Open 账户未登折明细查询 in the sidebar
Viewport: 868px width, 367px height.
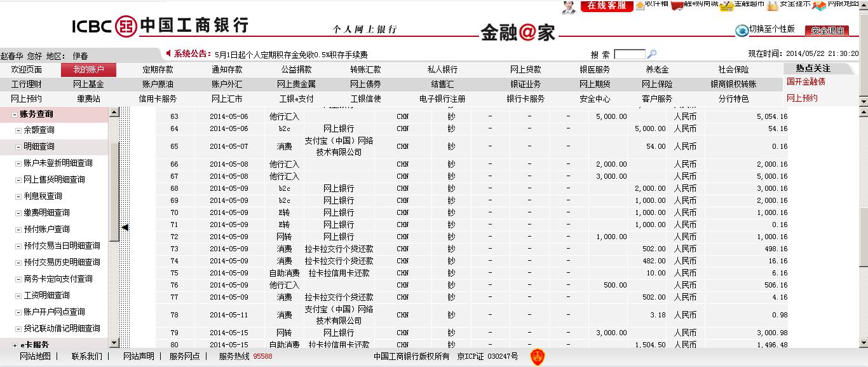[x=58, y=163]
